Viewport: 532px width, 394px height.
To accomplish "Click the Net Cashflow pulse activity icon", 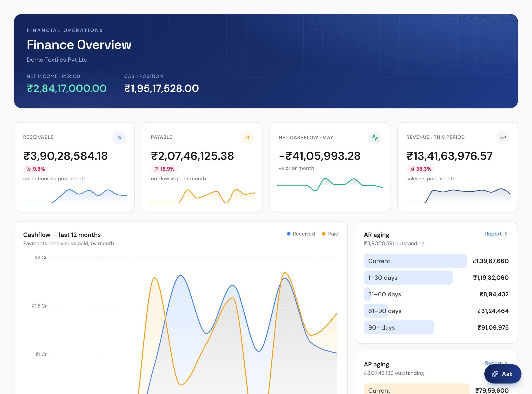I will click(375, 137).
